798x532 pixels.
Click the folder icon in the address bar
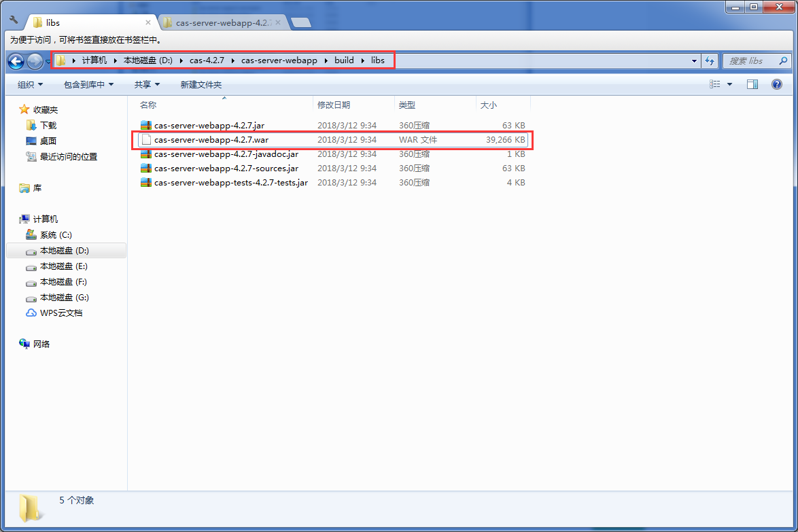[60, 60]
